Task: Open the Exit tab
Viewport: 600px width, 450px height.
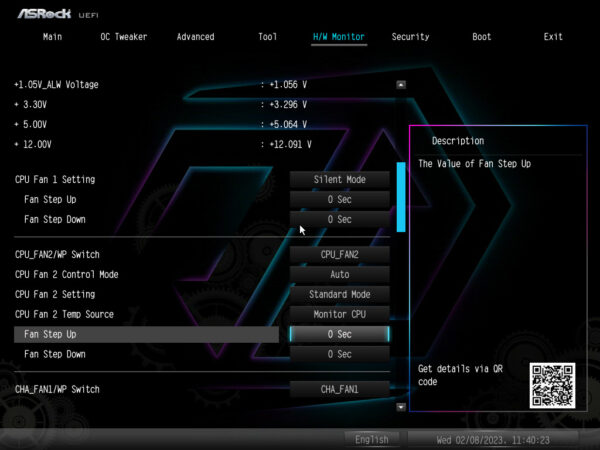Action: [553, 37]
